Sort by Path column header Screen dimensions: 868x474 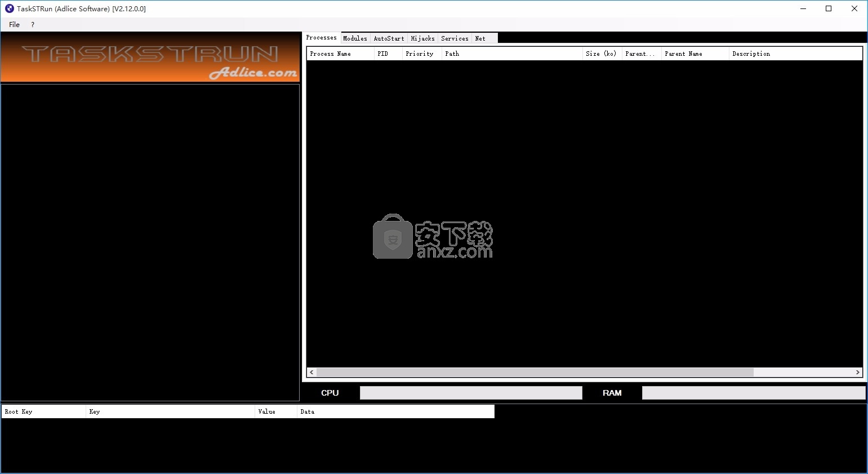tap(512, 54)
